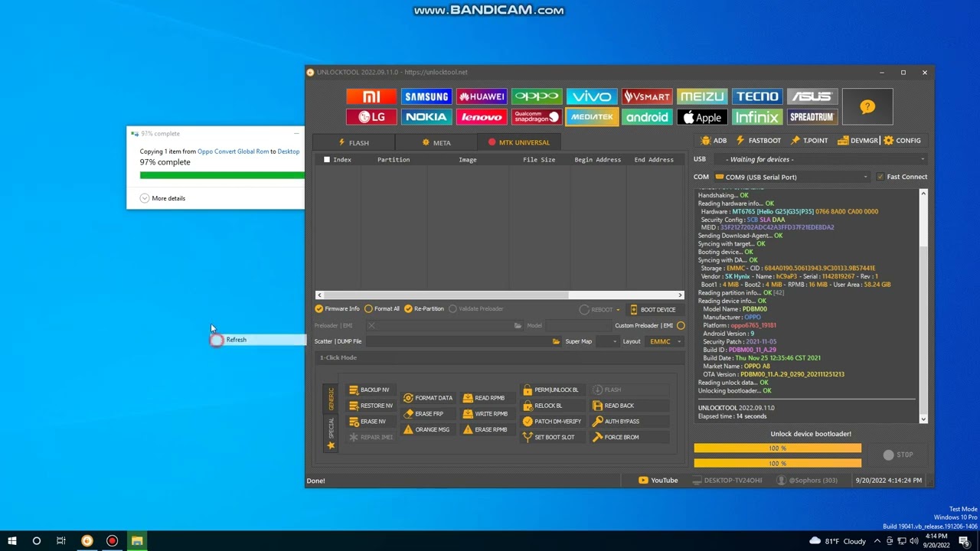Select the Meizu brand logo

click(702, 96)
